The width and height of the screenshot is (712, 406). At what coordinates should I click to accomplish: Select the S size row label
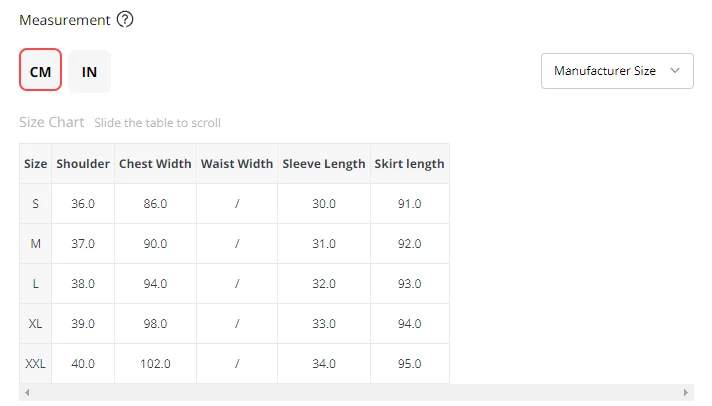point(35,204)
